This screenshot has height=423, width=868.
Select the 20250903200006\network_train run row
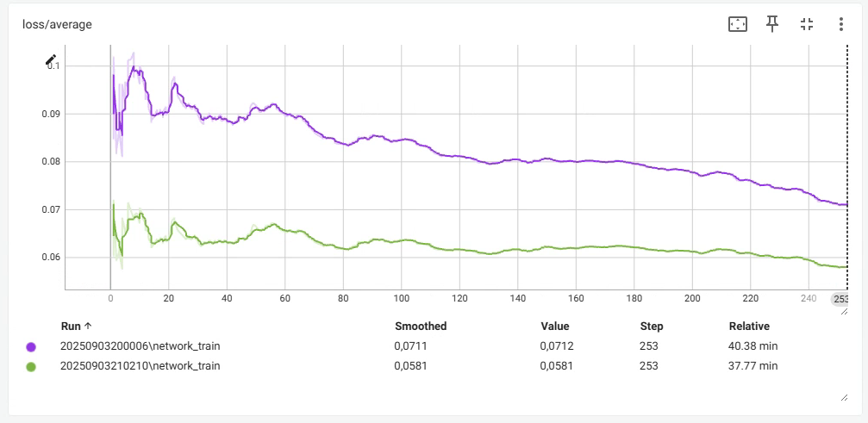click(x=140, y=346)
